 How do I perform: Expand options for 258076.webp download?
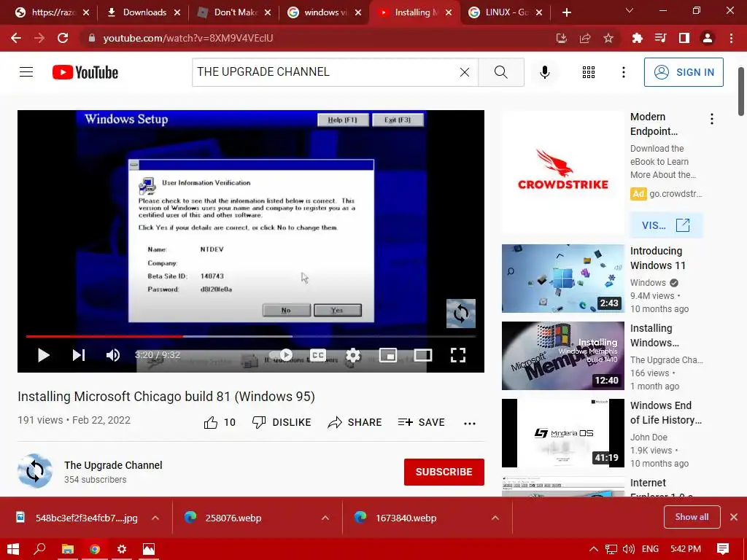(325, 518)
